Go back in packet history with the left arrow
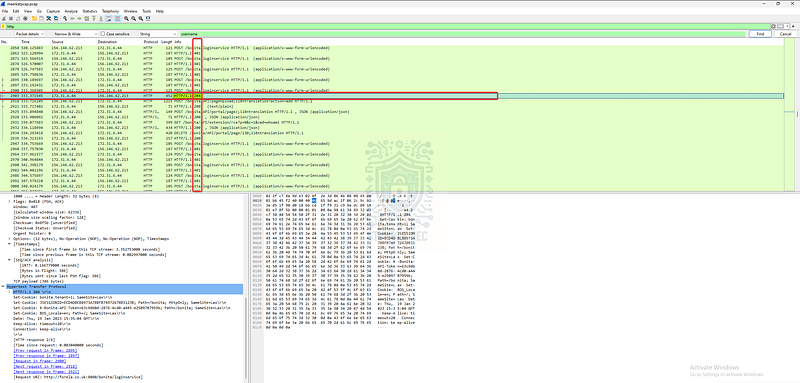This screenshot has height=383, width=800. [72, 18]
